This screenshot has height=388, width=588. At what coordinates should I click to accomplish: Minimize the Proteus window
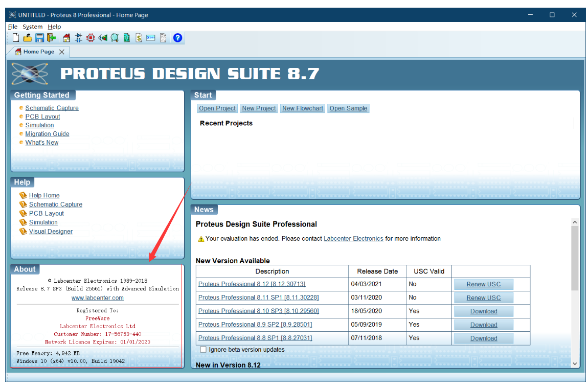pos(530,15)
